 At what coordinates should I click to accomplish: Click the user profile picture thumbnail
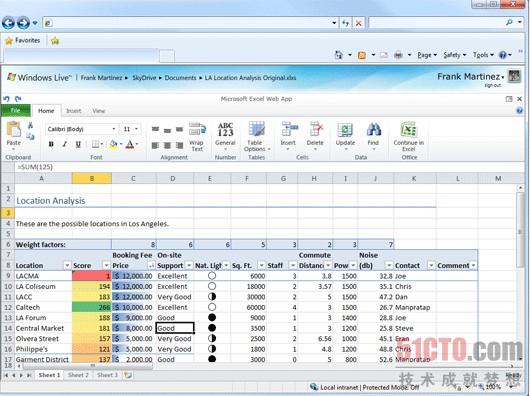point(514,76)
